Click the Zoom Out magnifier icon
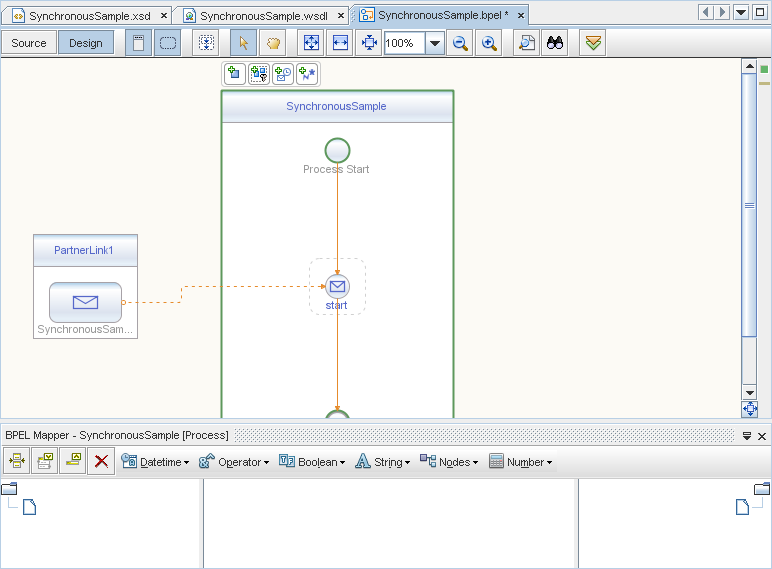This screenshot has width=772, height=569. [x=461, y=43]
